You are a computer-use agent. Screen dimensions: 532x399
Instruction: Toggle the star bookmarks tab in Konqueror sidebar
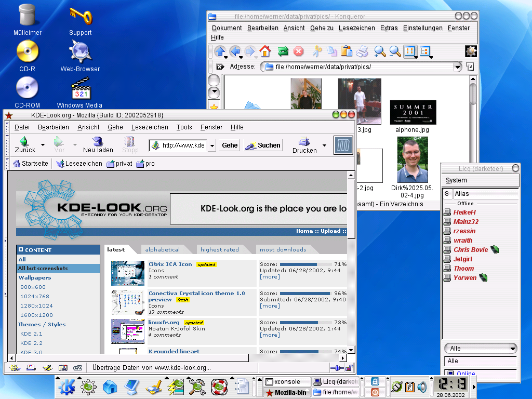pyautogui.click(x=214, y=106)
